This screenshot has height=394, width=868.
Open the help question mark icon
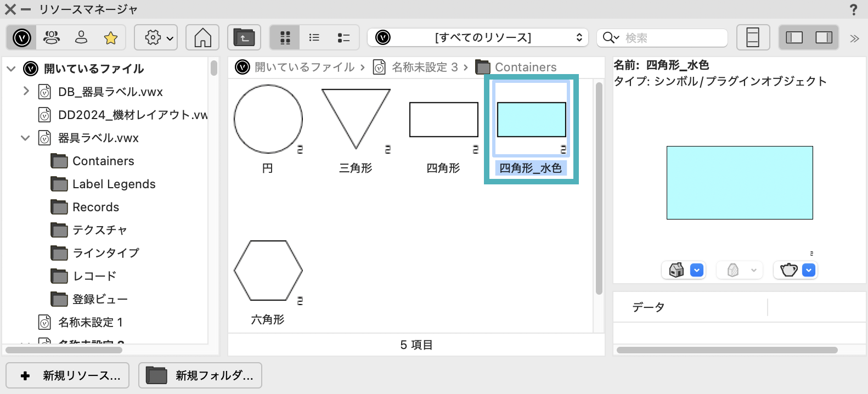coord(853,10)
